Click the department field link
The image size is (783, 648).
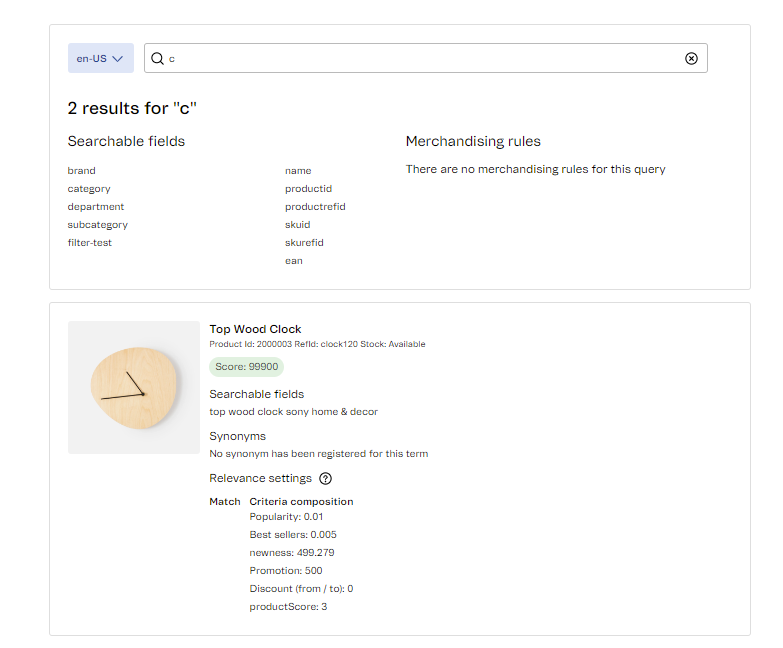(x=96, y=207)
